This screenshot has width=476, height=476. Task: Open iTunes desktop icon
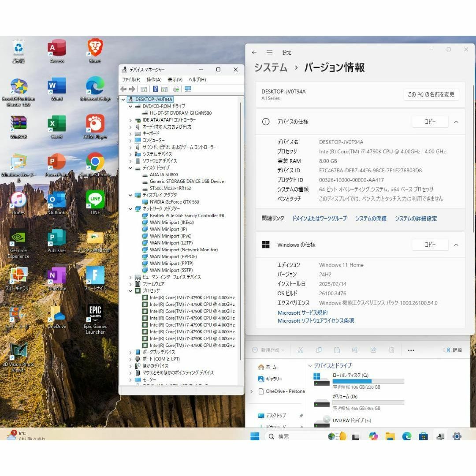click(19, 203)
